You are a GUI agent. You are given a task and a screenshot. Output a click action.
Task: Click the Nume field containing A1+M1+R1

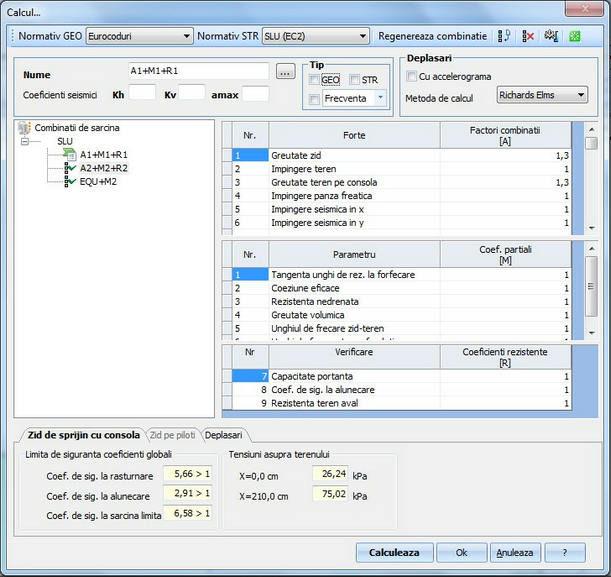[x=199, y=71]
